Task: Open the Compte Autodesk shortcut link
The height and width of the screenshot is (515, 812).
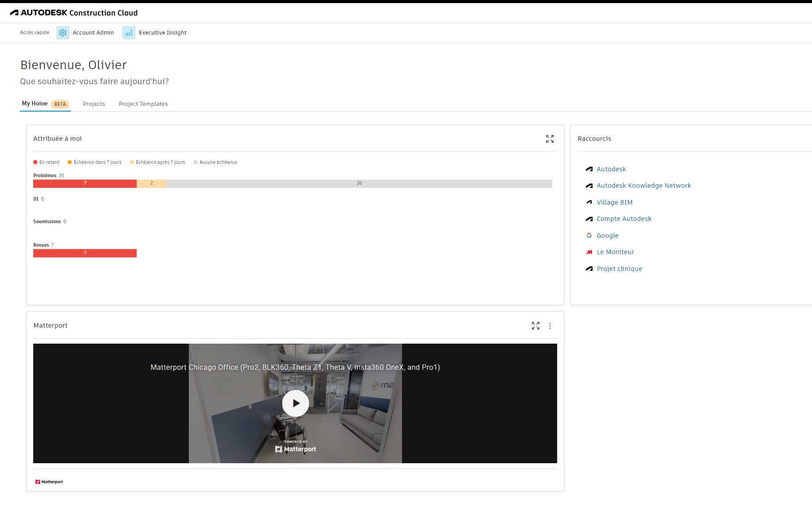Action: click(624, 218)
